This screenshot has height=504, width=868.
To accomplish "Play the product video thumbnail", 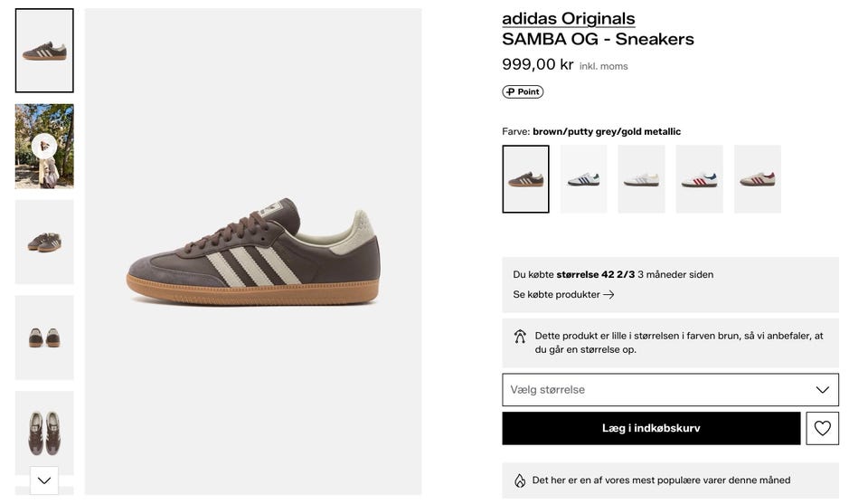I will pos(44,146).
